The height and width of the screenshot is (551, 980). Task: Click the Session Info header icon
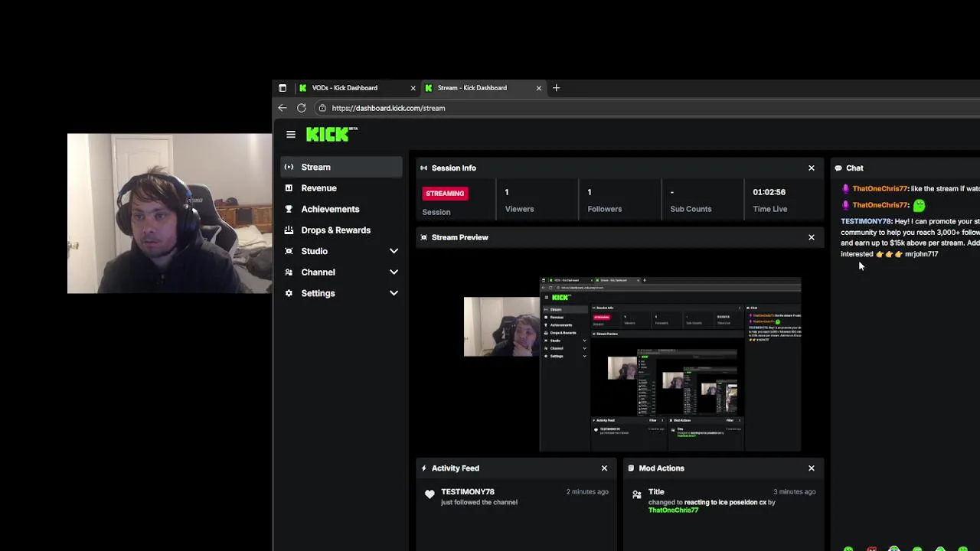pyautogui.click(x=424, y=168)
